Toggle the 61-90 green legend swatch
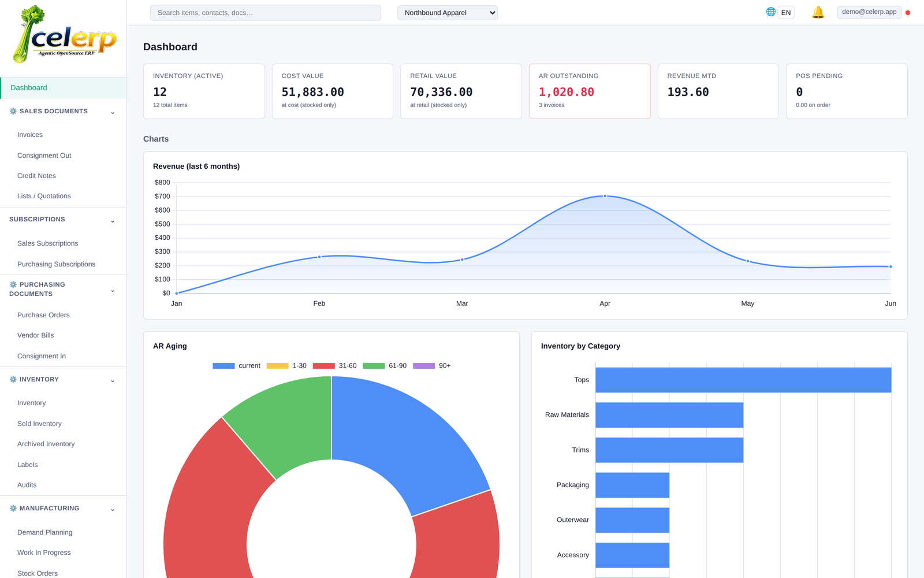Screen dimensions: 924x578 pyautogui.click(x=374, y=366)
